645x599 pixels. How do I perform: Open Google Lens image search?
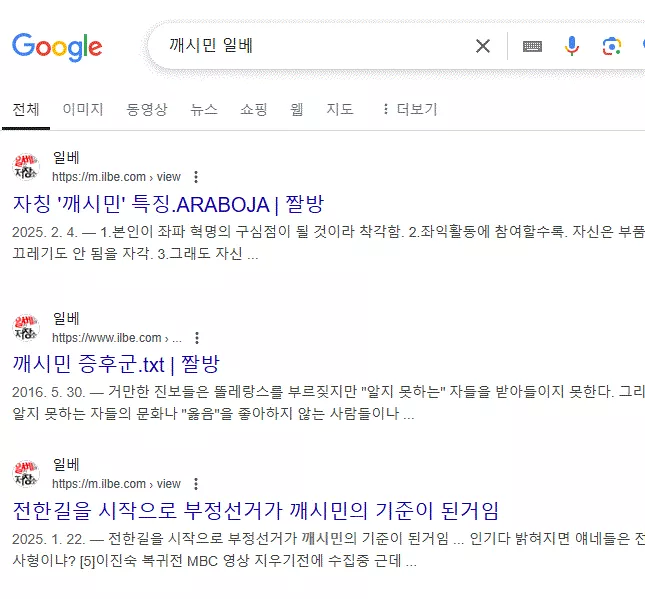612,46
